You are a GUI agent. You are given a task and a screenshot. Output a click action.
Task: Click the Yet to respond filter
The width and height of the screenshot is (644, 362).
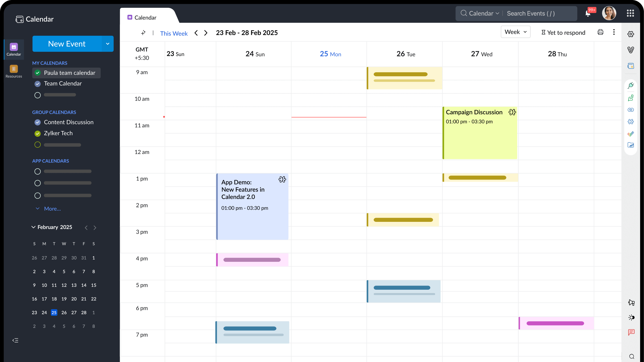click(563, 33)
